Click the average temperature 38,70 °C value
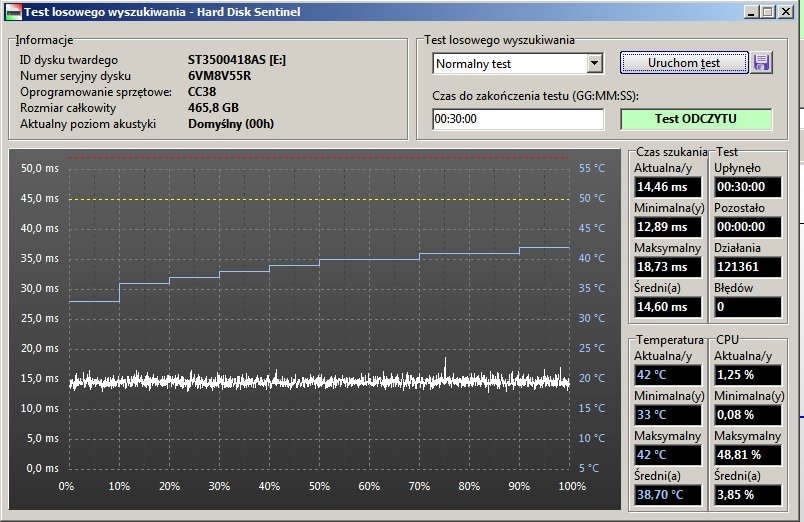The height and width of the screenshot is (522, 804). point(667,494)
